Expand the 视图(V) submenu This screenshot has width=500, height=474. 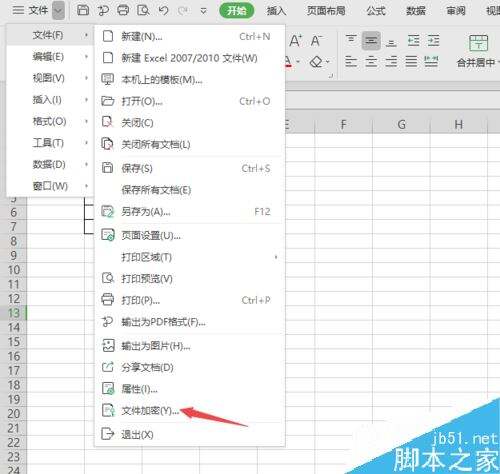pyautogui.click(x=50, y=78)
